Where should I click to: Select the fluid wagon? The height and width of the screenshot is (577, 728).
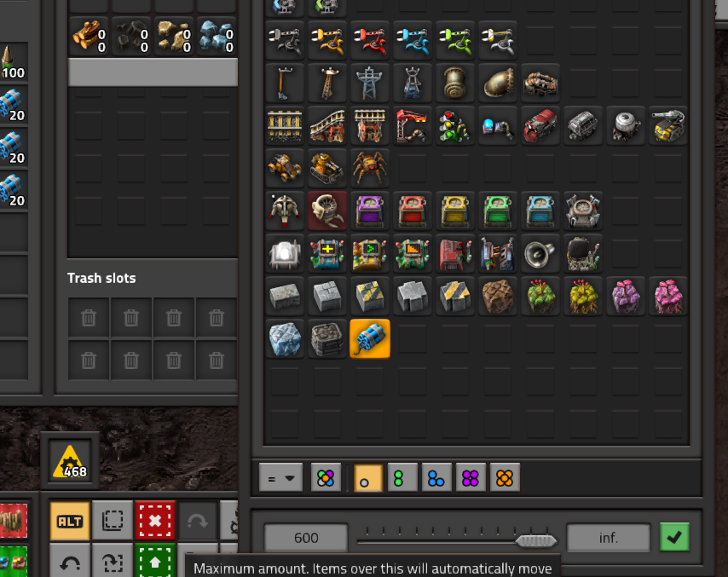[626, 126]
